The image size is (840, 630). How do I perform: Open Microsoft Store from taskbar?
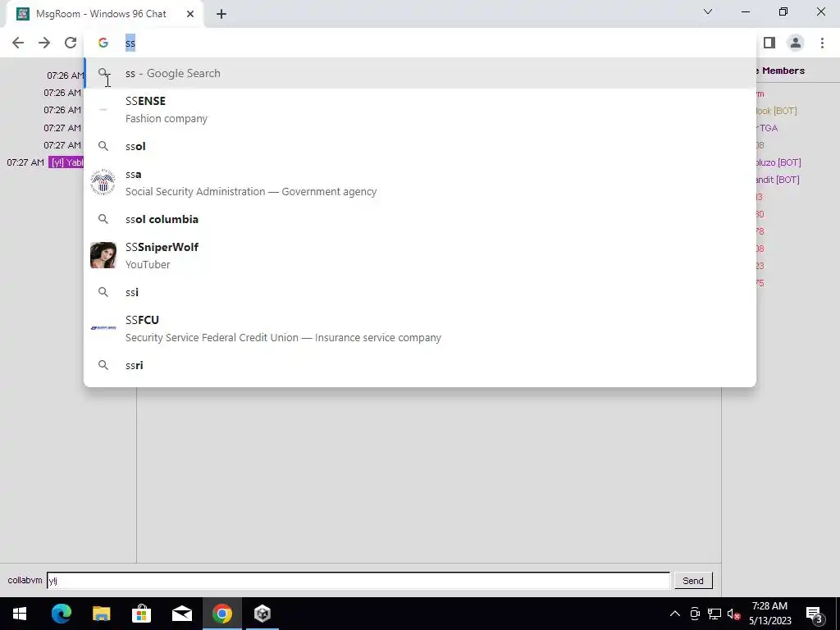(141, 614)
